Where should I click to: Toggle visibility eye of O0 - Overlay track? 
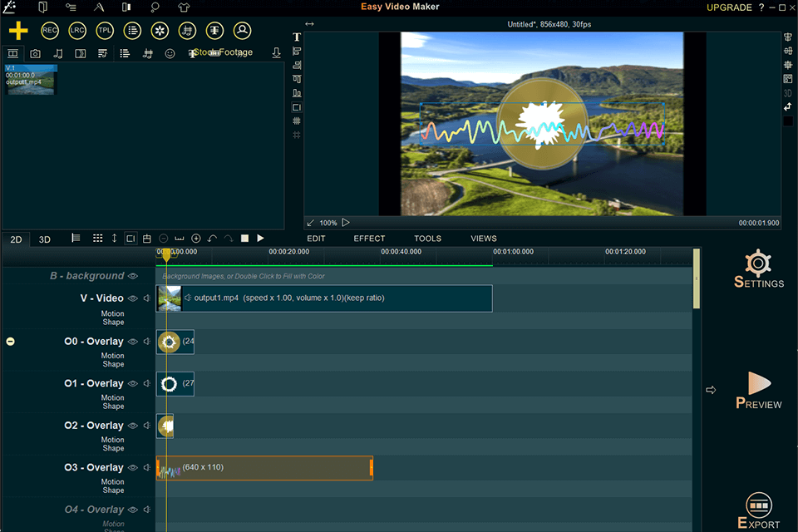tap(133, 342)
